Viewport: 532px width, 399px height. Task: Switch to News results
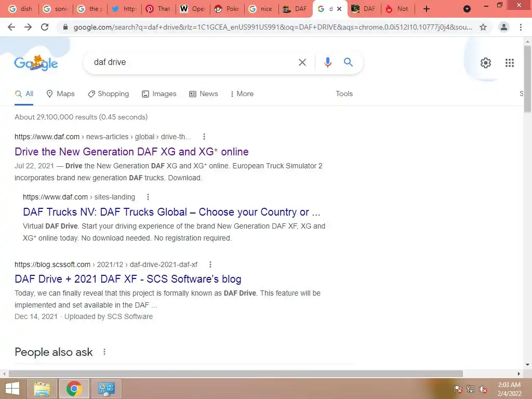point(204,94)
